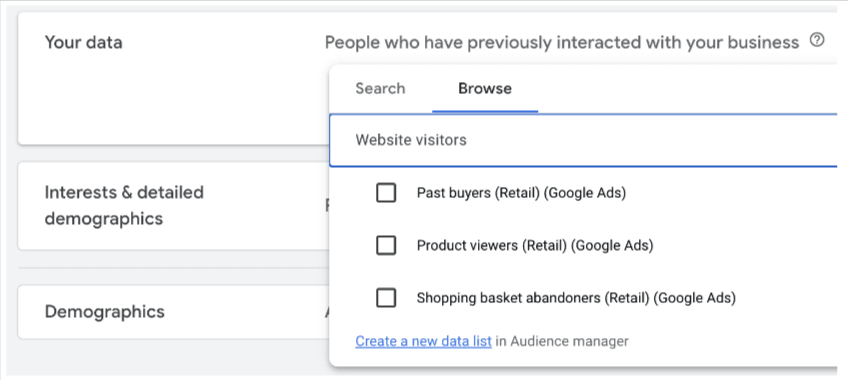Select the Shopping basket abandoners (Retail) (Google Ads) text
848x380 pixels.
(x=577, y=298)
